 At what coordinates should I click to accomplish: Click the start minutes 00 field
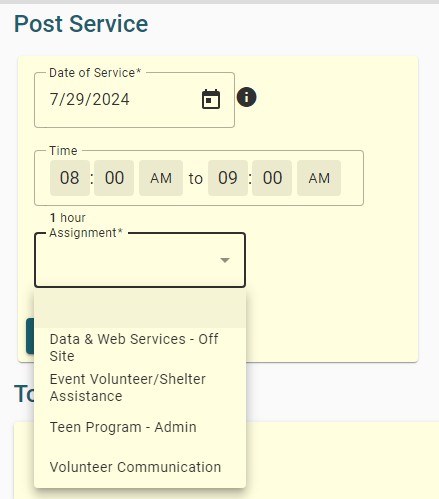[x=114, y=178]
